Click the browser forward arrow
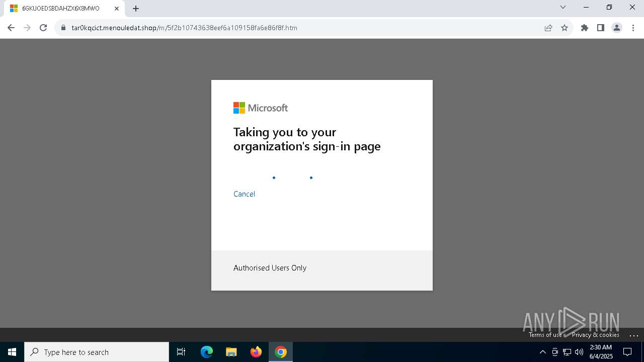 (27, 28)
